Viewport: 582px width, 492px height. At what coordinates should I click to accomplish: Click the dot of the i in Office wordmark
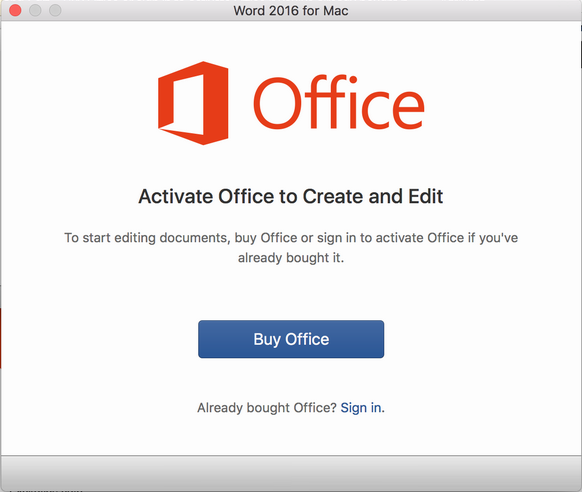353,79
